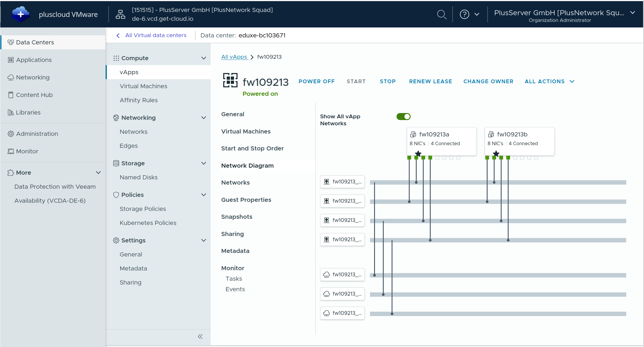644x347 pixels.
Task: Open Kubernetes Policies
Action: pyautogui.click(x=148, y=223)
